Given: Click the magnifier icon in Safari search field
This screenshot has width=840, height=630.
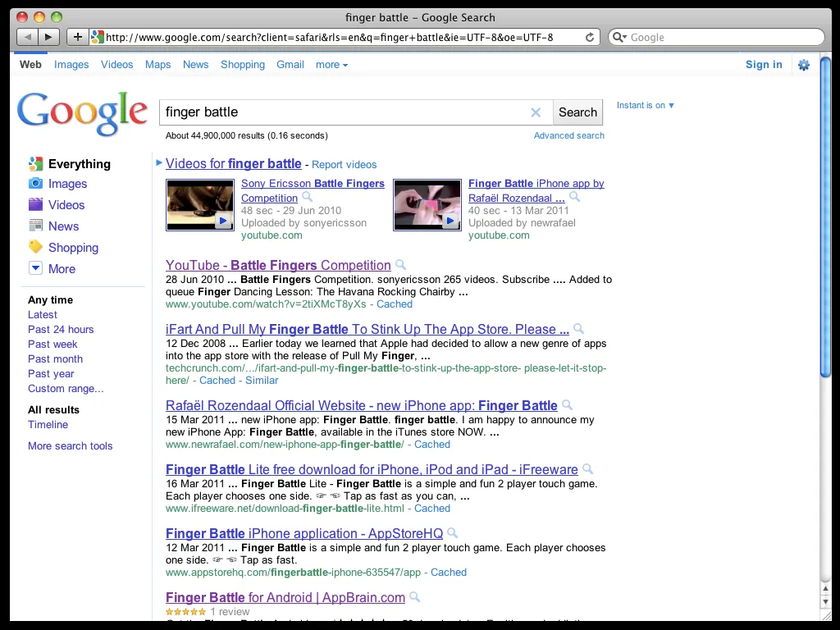Looking at the screenshot, I should 619,37.
